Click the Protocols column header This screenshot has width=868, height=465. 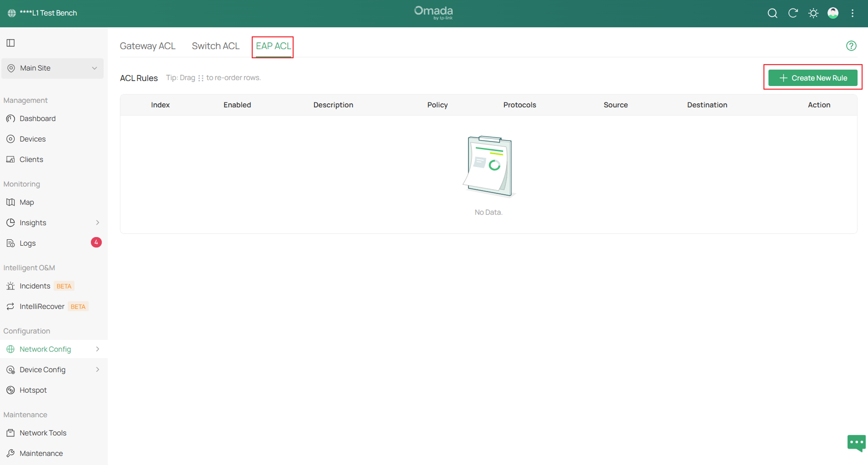520,105
